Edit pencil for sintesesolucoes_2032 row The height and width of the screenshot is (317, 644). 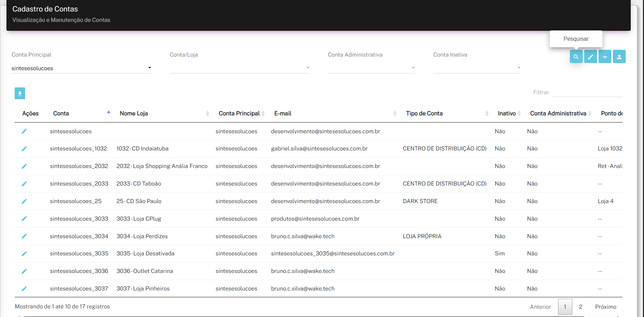(x=24, y=166)
